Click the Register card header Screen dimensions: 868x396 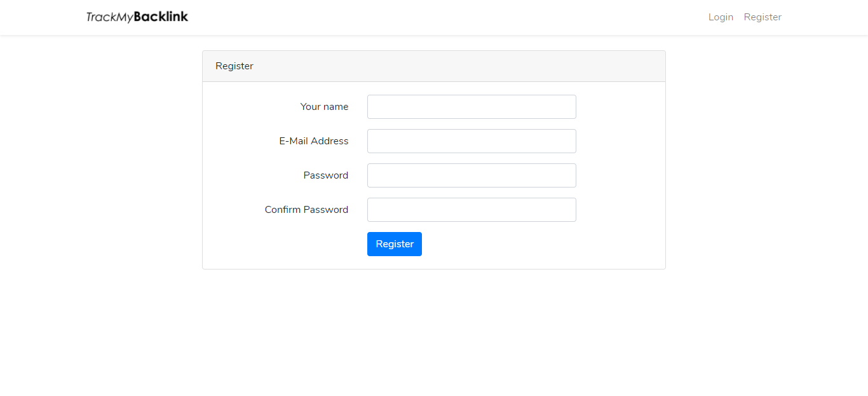(234, 65)
